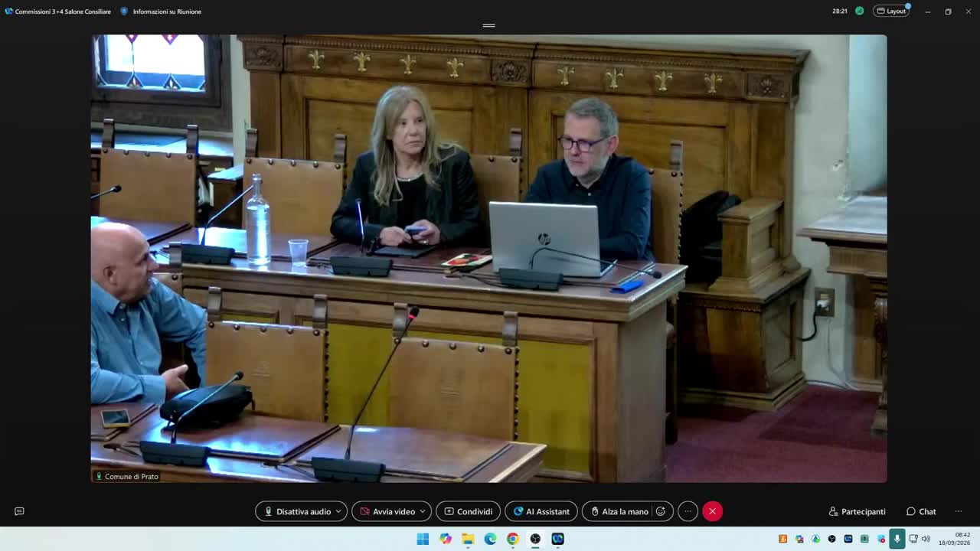Click the green status indicator beside the meeting timer

tap(859, 11)
